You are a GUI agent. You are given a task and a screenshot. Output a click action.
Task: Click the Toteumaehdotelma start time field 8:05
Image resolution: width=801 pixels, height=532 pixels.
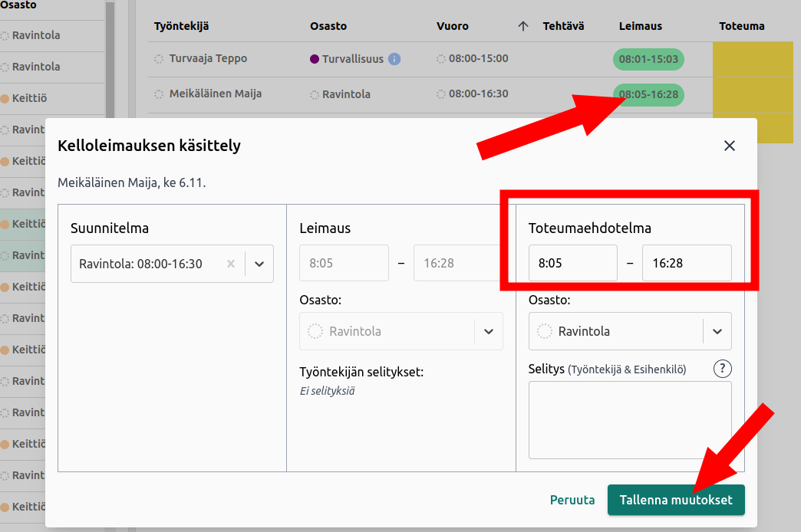[x=572, y=263]
